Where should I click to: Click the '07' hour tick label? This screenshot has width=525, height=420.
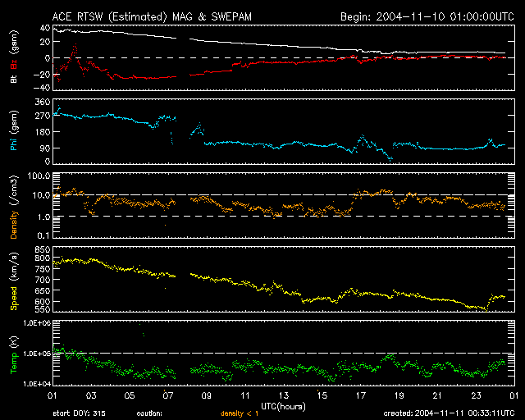(167, 396)
